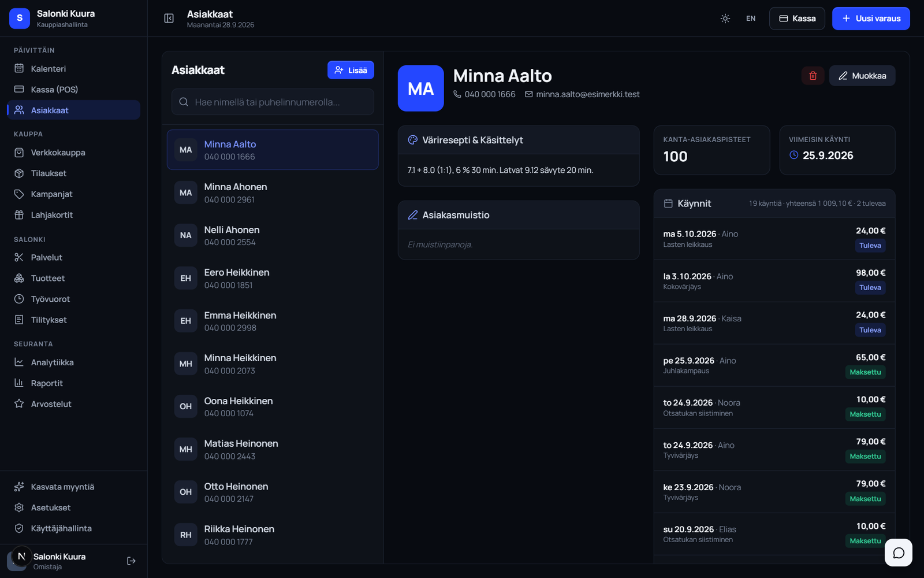This screenshot has height=578, width=924.
Task: Click the Tuotteet icon
Action: click(19, 278)
